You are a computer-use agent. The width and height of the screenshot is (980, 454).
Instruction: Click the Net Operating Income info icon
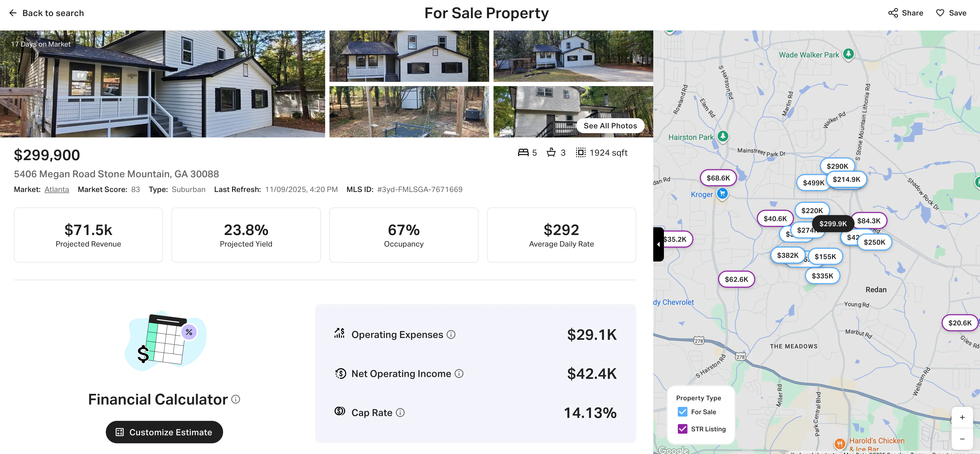click(459, 374)
